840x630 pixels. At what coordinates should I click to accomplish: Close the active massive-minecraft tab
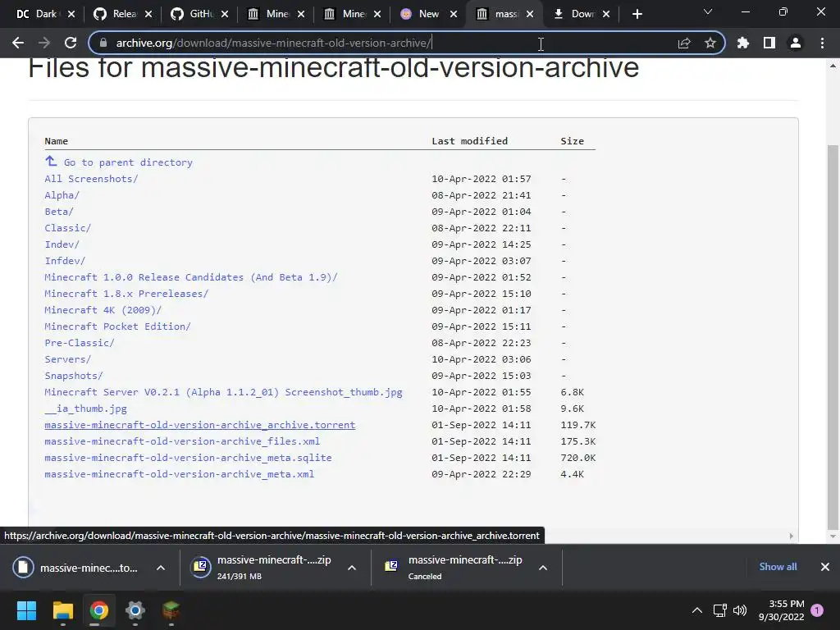tap(530, 14)
